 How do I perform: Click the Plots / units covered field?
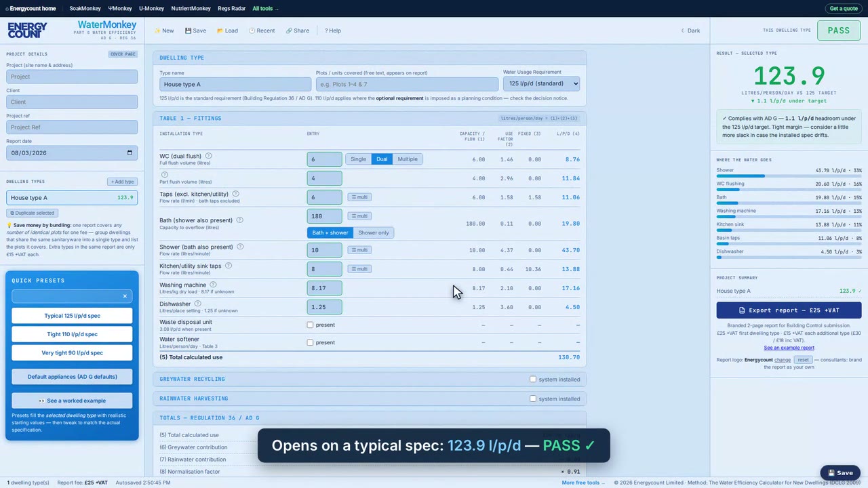[407, 84]
